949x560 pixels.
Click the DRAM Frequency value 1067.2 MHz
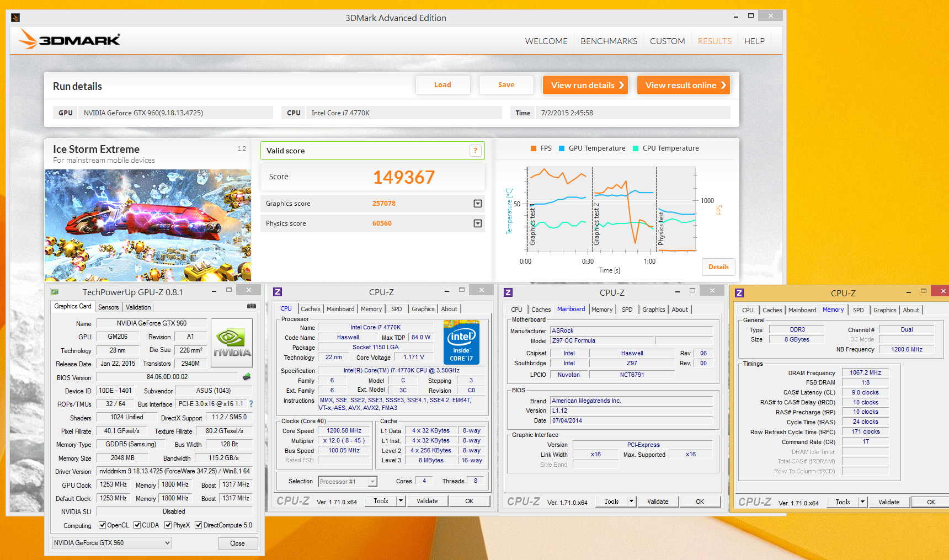pyautogui.click(x=865, y=372)
